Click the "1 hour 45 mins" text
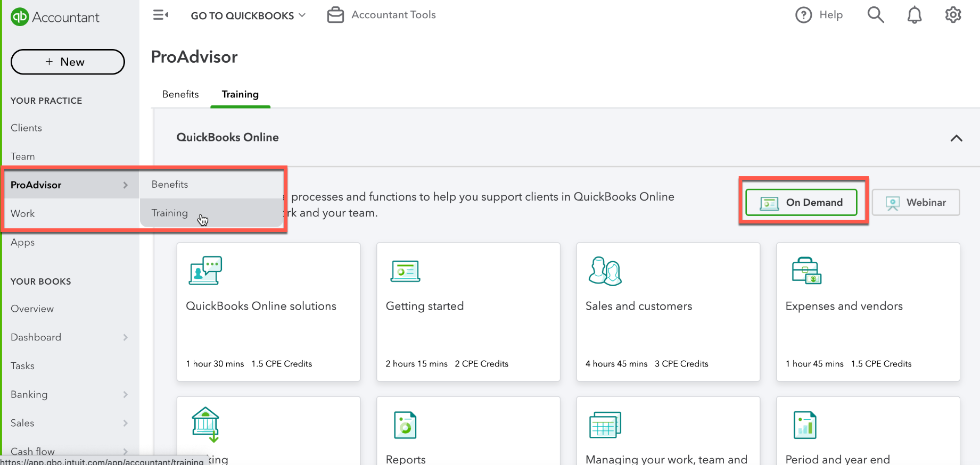The image size is (980, 465). click(814, 364)
